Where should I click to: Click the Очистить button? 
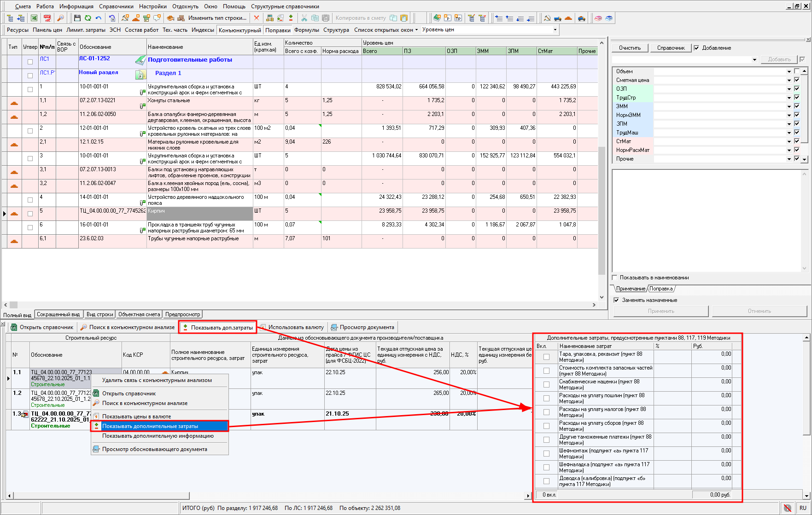(630, 48)
